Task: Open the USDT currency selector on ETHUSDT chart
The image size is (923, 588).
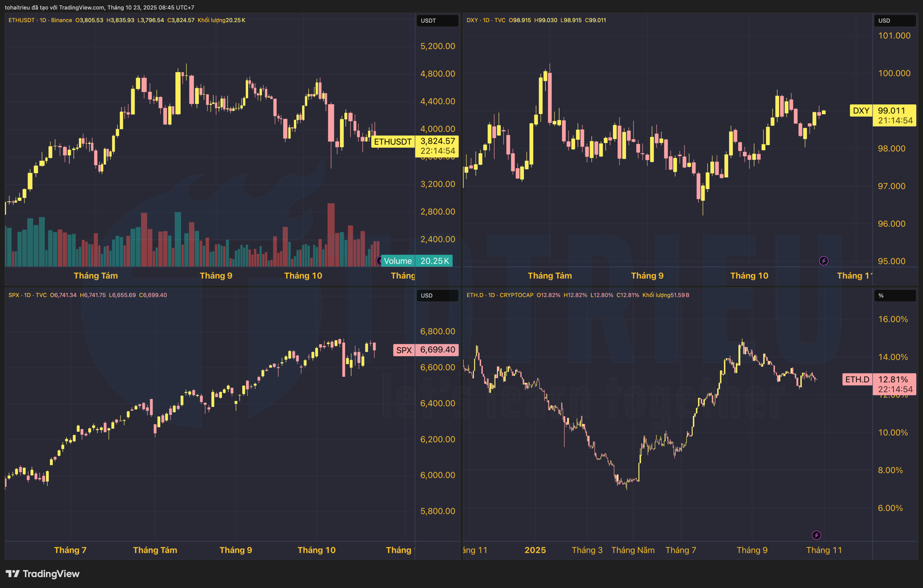Action: click(437, 21)
